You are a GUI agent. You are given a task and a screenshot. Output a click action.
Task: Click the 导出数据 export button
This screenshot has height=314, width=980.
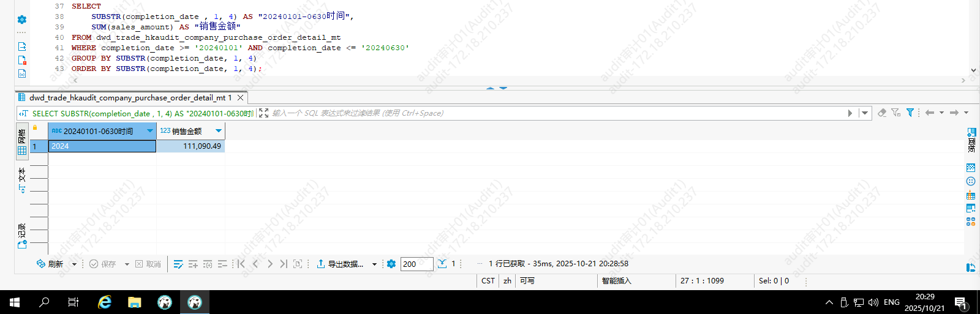click(x=345, y=264)
